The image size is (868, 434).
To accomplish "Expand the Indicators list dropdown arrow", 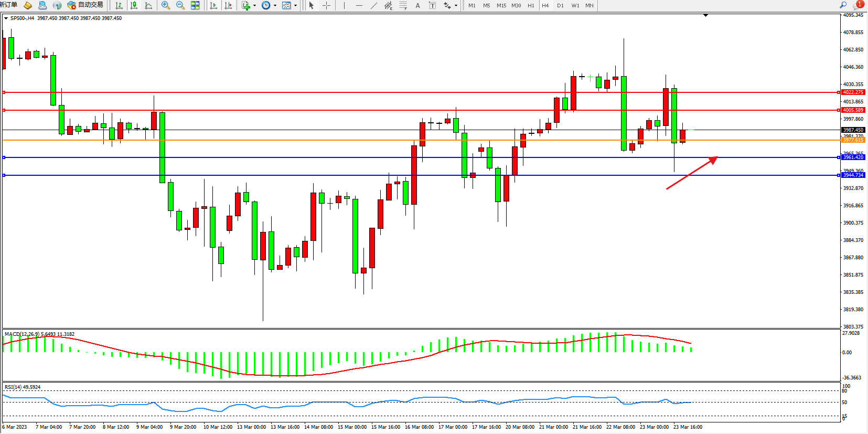I will (254, 5).
